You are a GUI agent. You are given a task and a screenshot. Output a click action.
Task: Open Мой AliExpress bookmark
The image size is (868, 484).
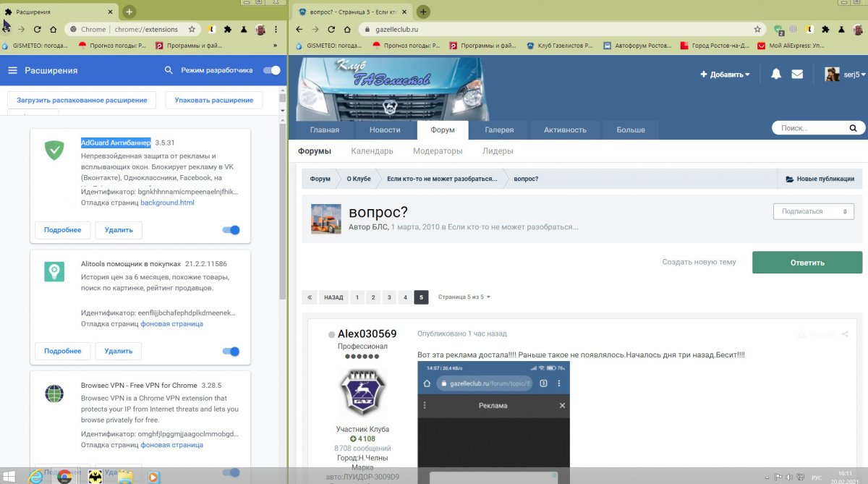point(791,46)
